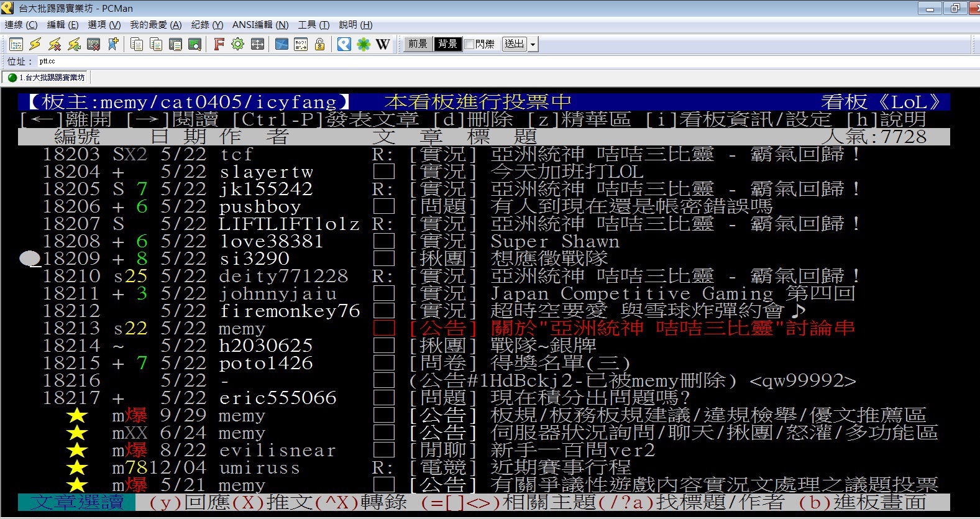Click the Wikipedia W icon

coord(383,44)
